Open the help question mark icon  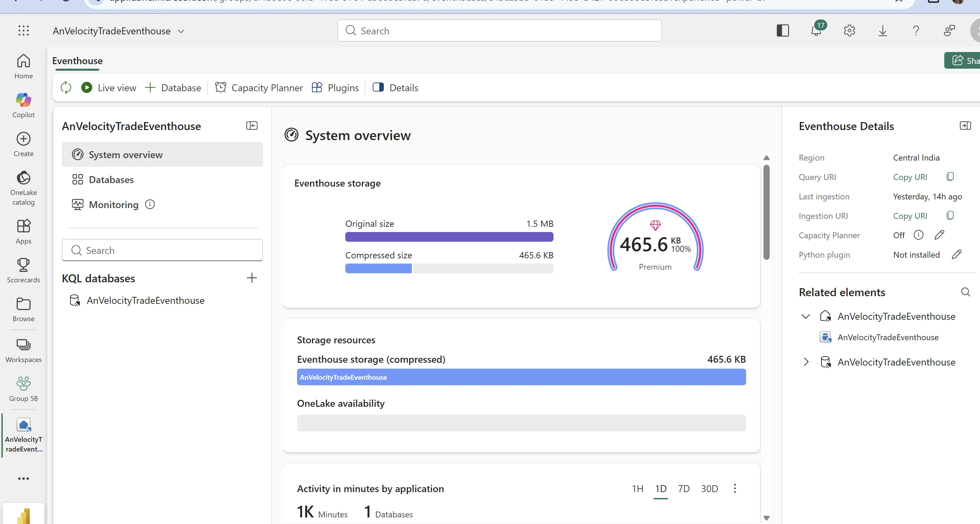click(916, 31)
